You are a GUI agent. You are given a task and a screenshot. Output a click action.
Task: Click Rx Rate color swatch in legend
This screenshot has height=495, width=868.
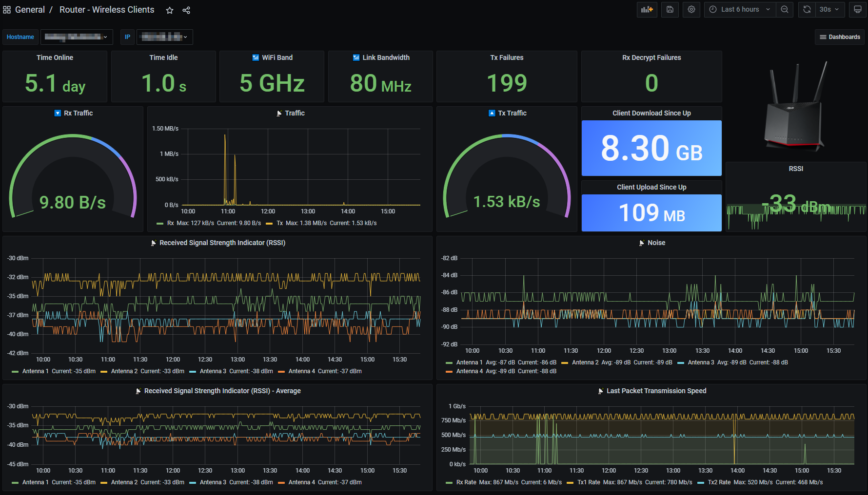(449, 483)
